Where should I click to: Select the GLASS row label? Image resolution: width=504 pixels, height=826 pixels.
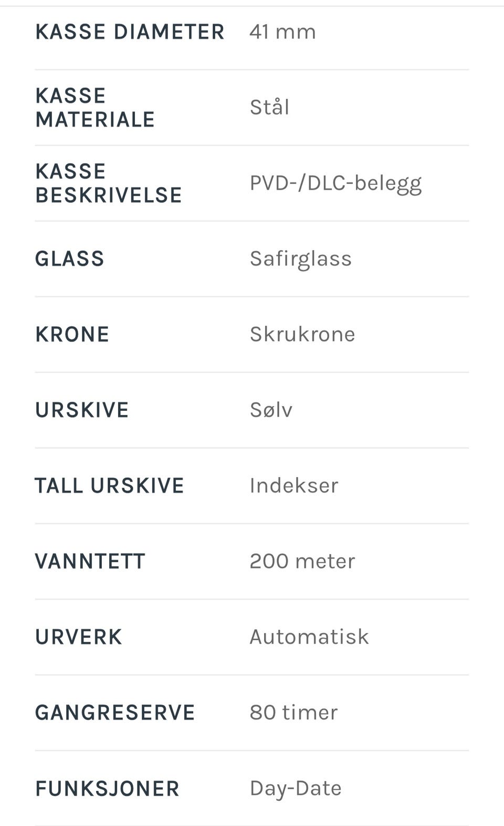(x=70, y=259)
